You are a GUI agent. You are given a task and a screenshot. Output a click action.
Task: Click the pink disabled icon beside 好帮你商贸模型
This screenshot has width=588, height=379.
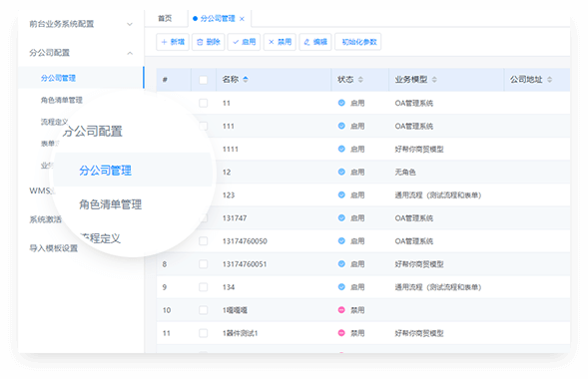point(341,333)
